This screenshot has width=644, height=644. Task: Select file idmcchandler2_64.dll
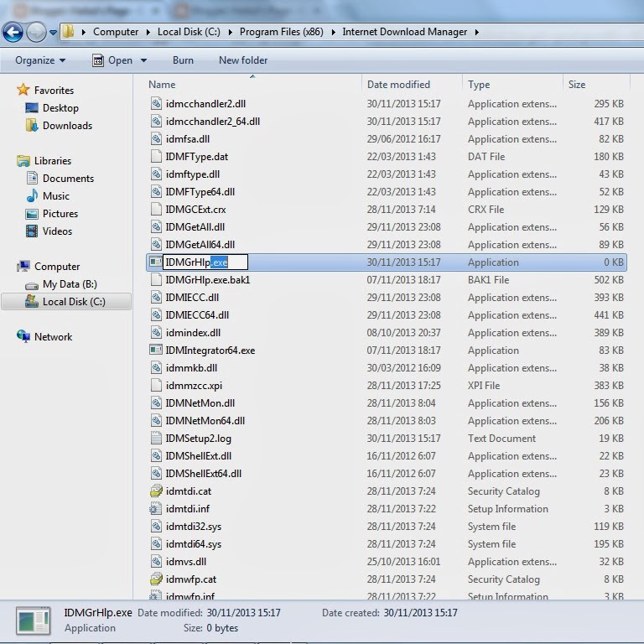213,121
